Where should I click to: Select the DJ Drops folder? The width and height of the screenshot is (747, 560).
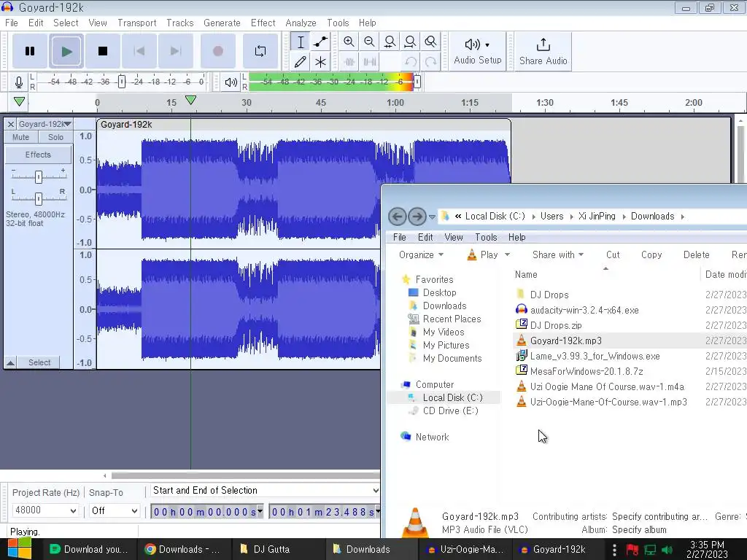549,295
